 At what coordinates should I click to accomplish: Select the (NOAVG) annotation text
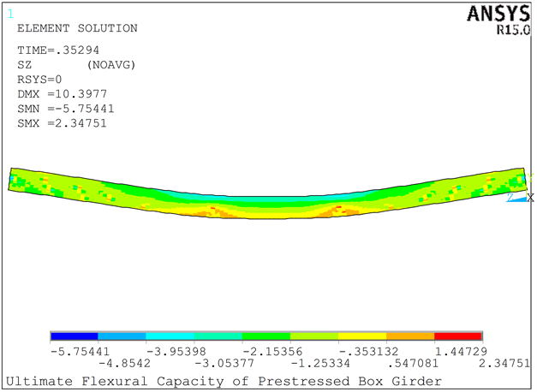tap(111, 64)
